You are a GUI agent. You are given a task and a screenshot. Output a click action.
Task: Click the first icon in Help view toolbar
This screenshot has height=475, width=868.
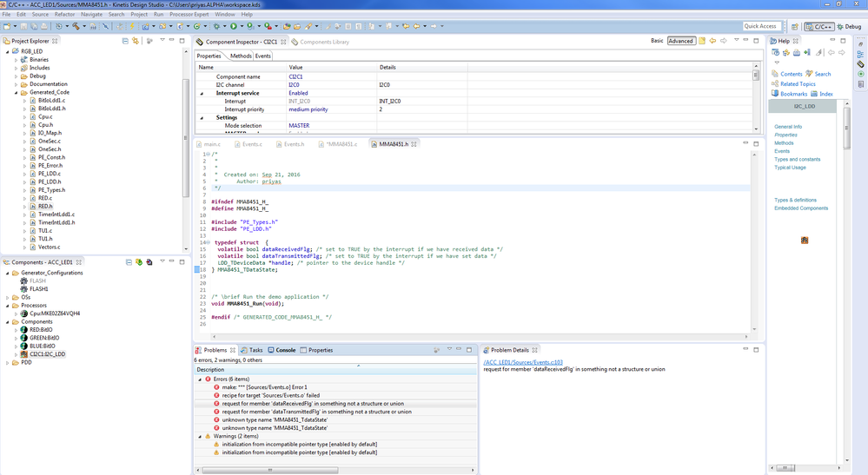click(x=776, y=52)
